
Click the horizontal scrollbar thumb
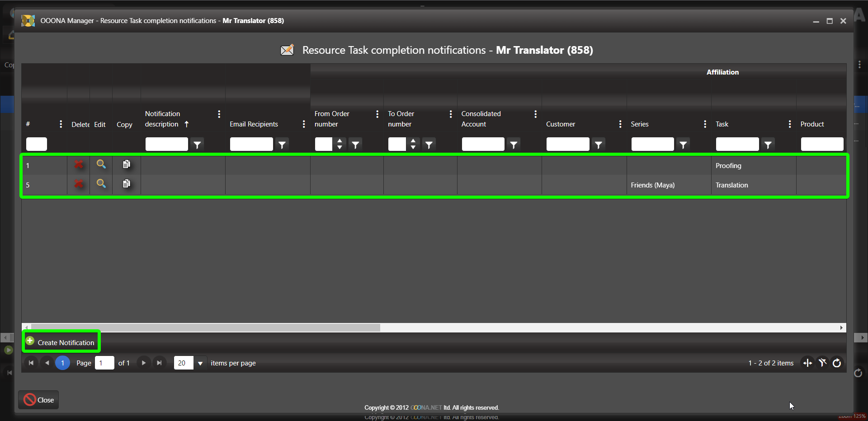(203, 327)
